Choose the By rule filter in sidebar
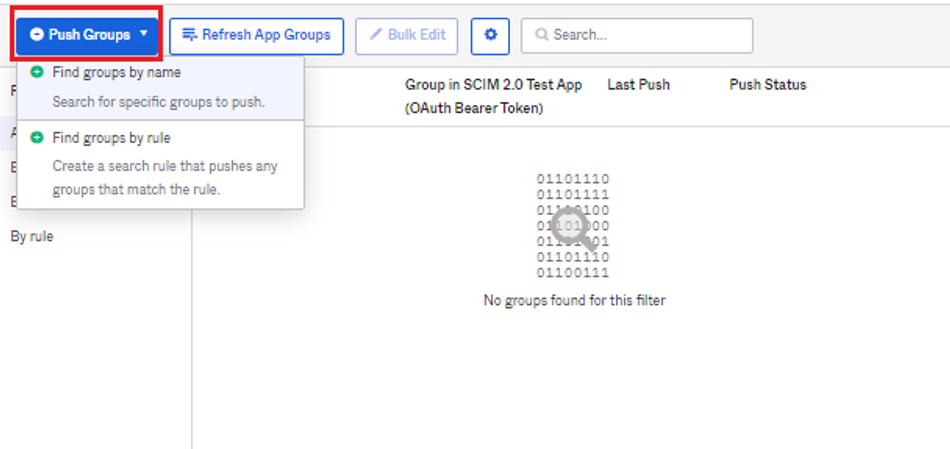Viewport: 950px width, 449px height. pyautogui.click(x=32, y=236)
